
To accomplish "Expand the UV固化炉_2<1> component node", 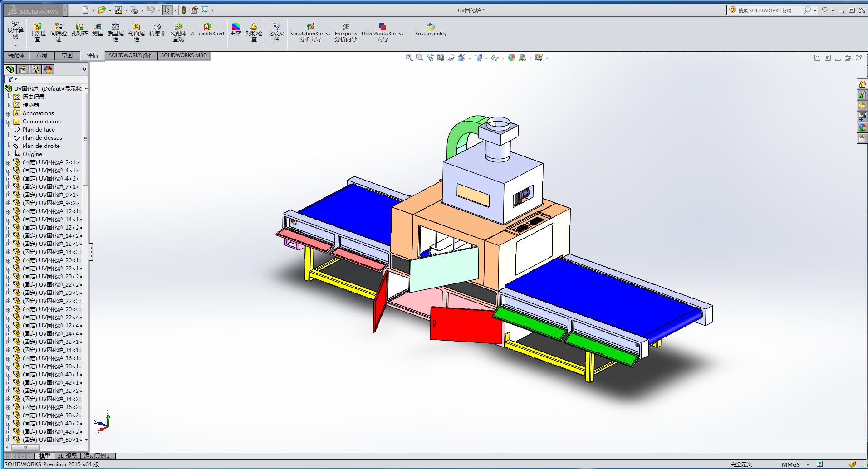I will (8, 162).
